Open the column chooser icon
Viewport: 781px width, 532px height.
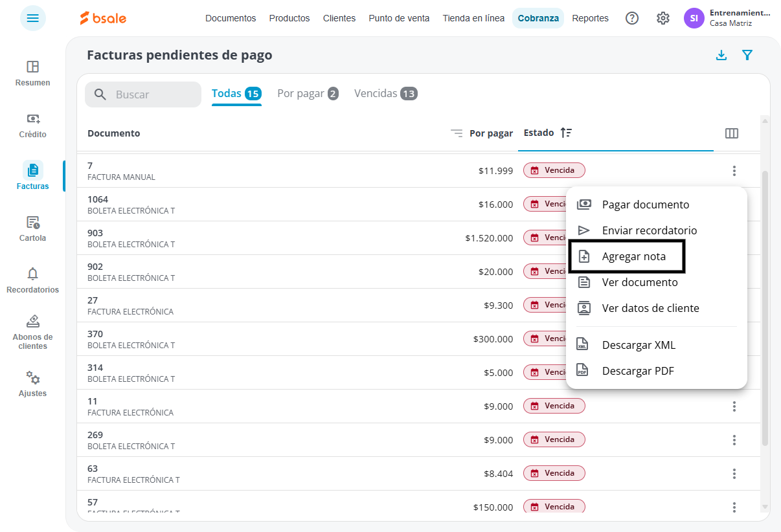click(732, 133)
